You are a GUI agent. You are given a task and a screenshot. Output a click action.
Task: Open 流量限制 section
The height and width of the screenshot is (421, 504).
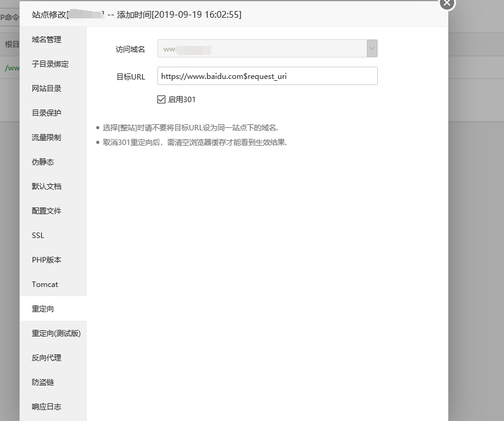pos(53,138)
